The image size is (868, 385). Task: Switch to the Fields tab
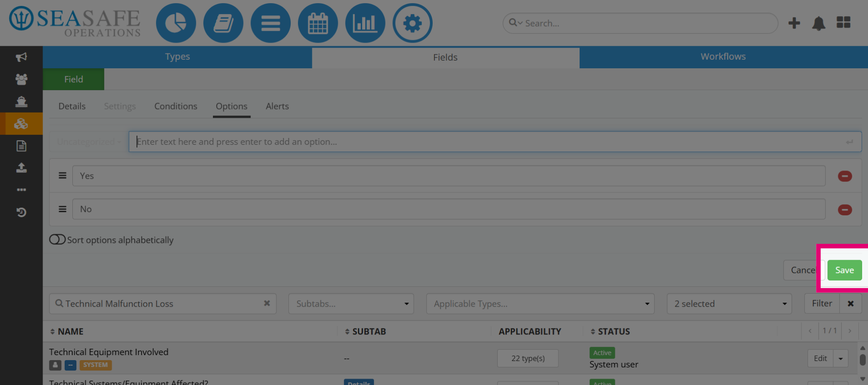coord(445,57)
